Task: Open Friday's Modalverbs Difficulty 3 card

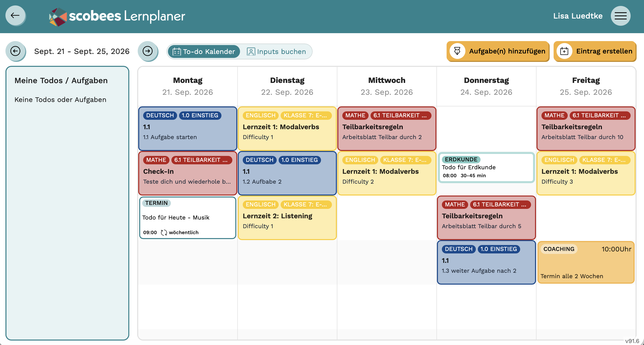Action: tap(586, 173)
